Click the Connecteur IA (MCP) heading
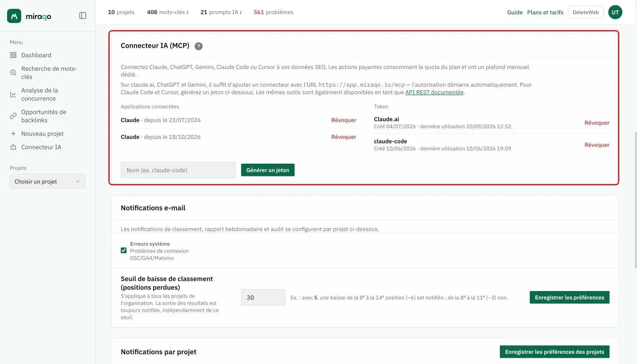637x364 pixels. (155, 46)
